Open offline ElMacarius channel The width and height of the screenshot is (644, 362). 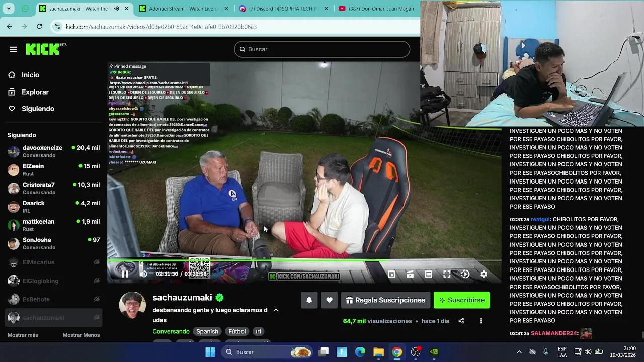point(54,262)
